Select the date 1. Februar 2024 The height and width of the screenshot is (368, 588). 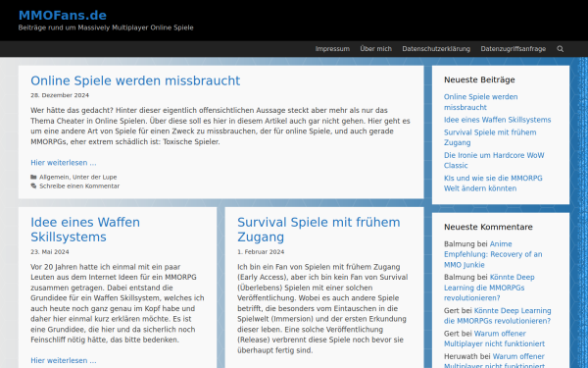(261, 252)
